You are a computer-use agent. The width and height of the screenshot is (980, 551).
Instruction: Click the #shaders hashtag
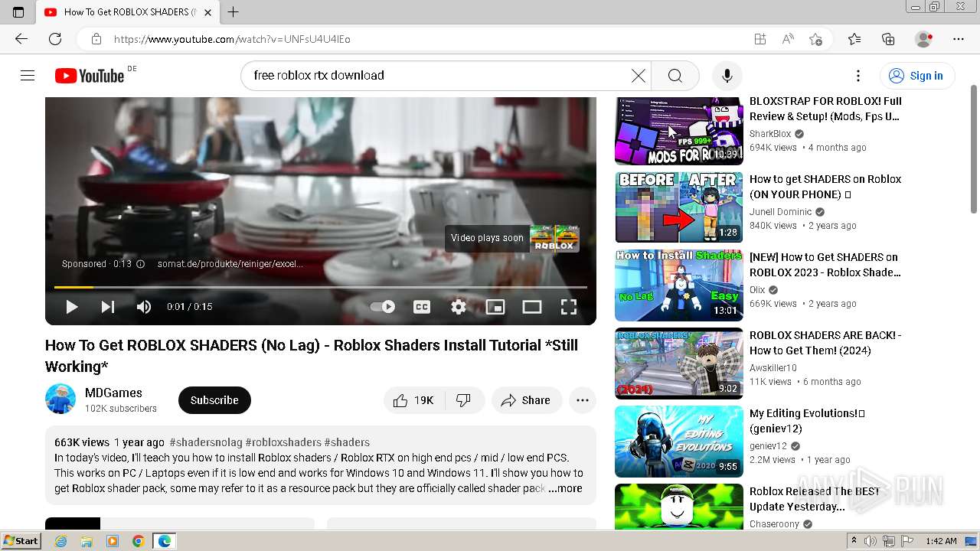pyautogui.click(x=347, y=442)
